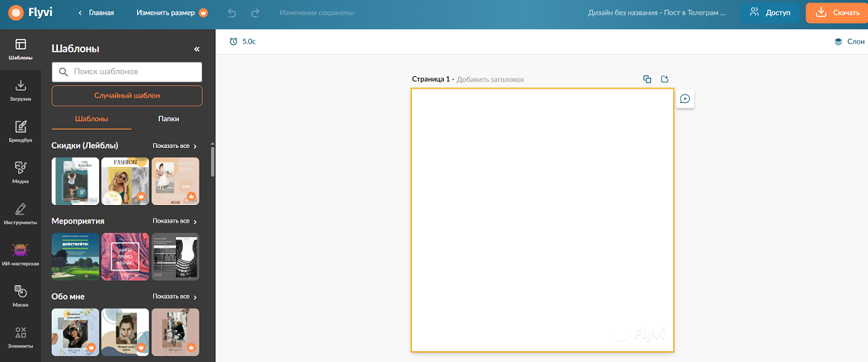Click the Скачать download button
This screenshot has height=362, width=868.
point(838,12)
